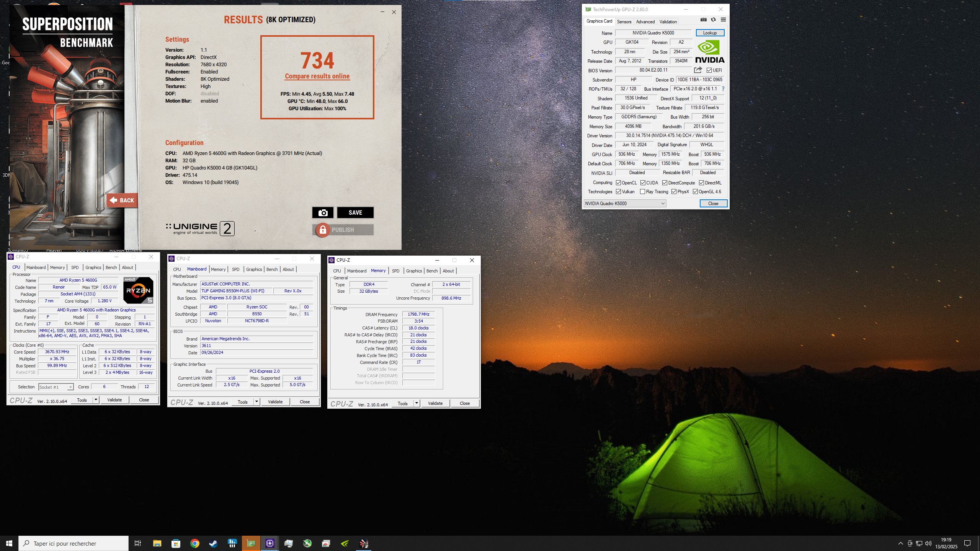
Task: Switch to Superposition via taskbar icon
Action: point(364,543)
